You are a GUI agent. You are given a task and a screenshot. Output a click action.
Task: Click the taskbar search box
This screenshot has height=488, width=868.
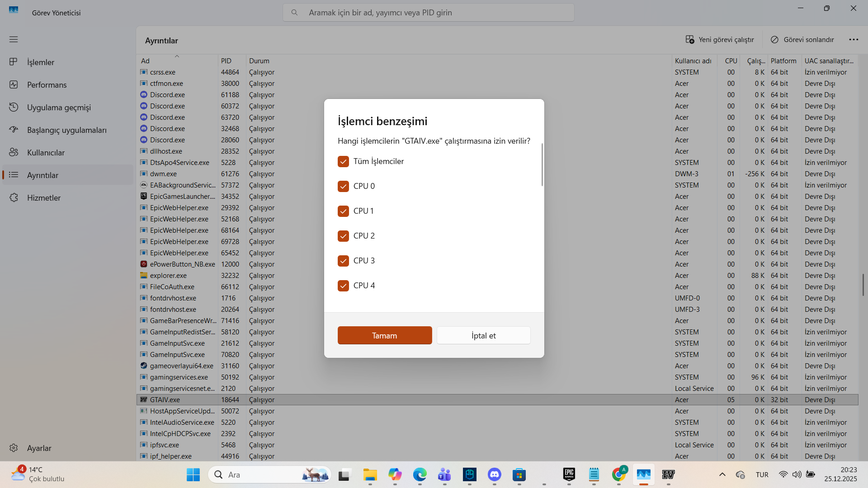point(270,474)
